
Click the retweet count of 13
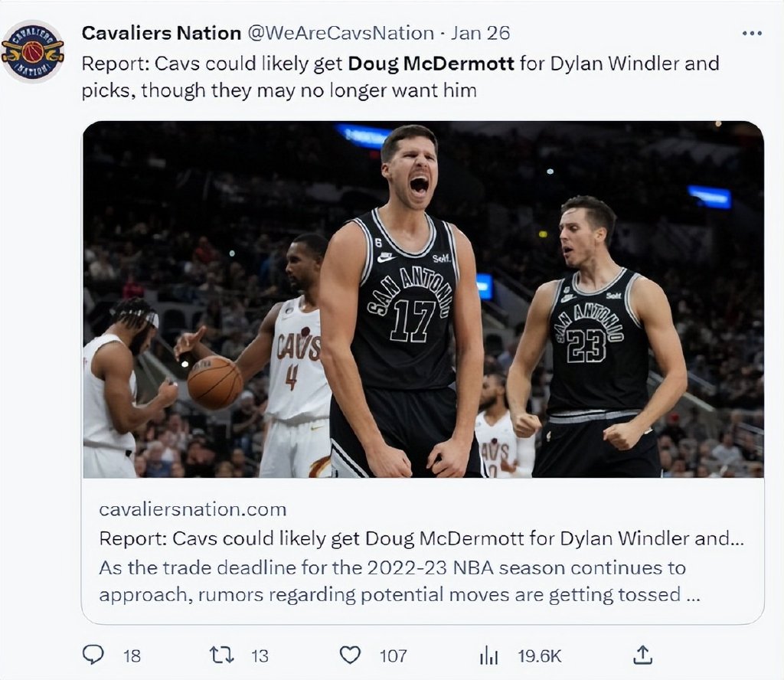(x=260, y=655)
